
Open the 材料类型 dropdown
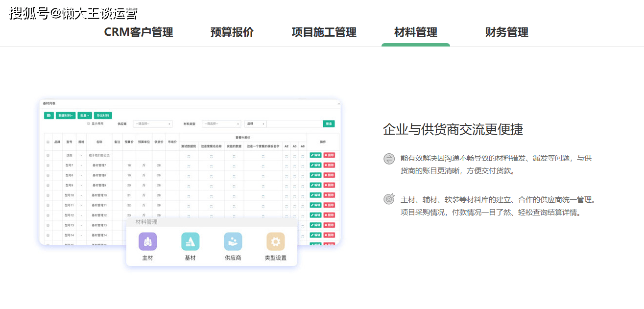pos(221,124)
